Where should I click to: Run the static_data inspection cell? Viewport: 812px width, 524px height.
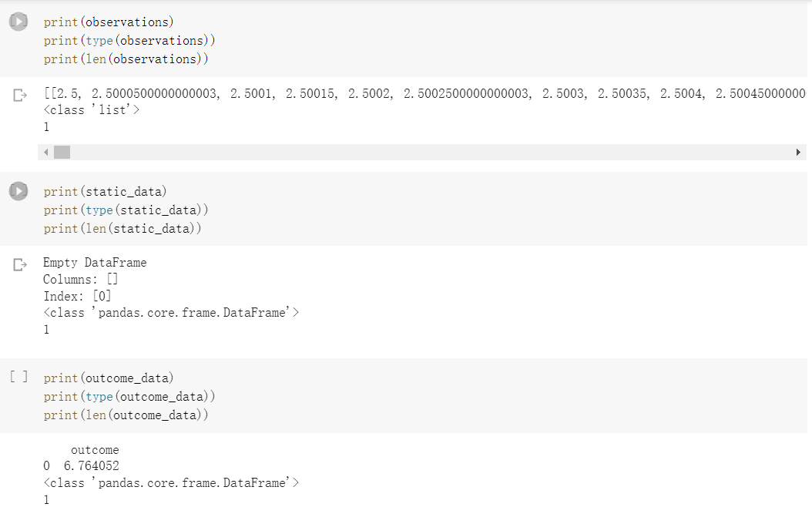coord(17,191)
